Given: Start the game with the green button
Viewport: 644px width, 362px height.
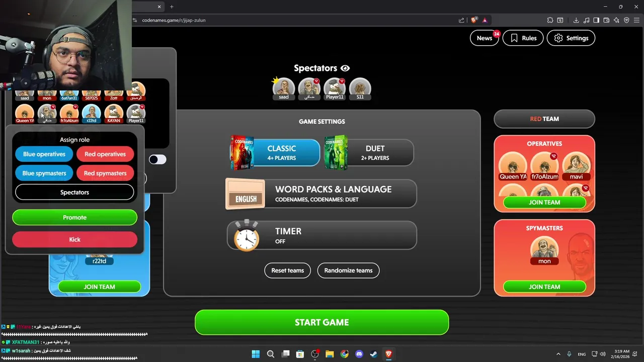Looking at the screenshot, I should (322, 322).
